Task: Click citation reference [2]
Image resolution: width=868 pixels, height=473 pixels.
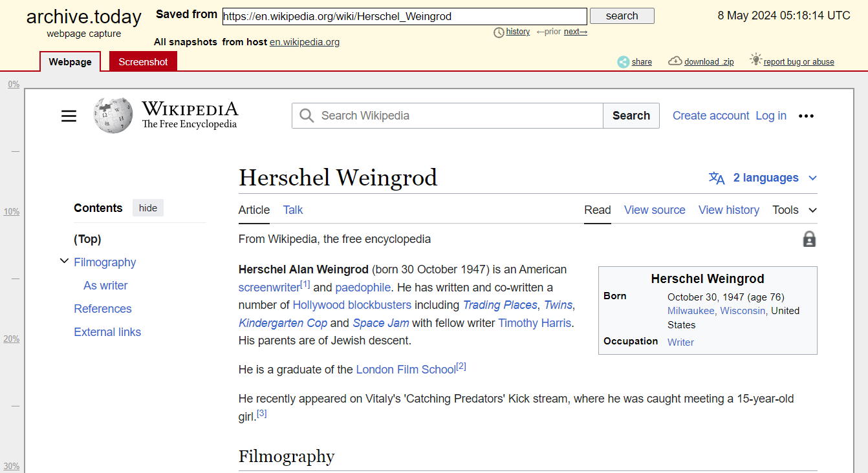Action: click(x=461, y=366)
